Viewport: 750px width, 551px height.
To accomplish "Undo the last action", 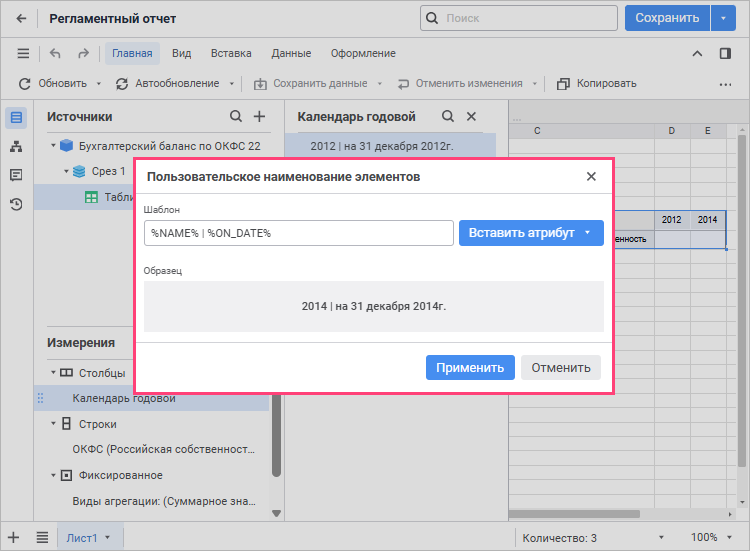I will tap(55, 53).
